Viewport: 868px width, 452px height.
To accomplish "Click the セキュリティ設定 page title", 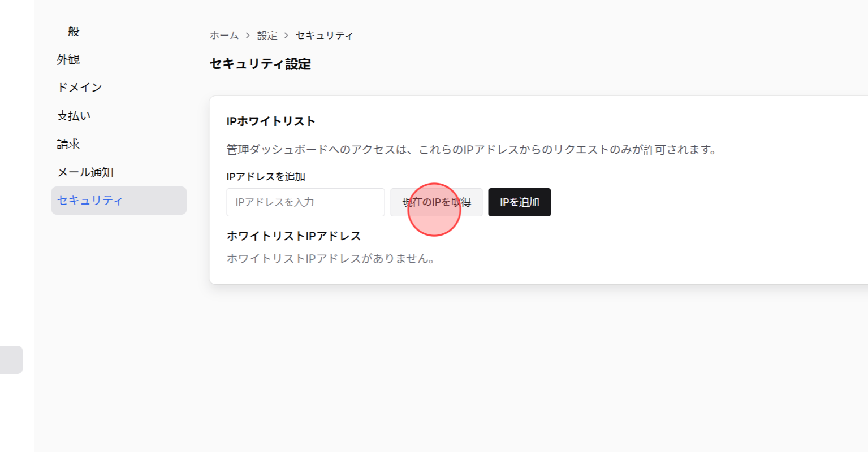I will tap(260, 64).
